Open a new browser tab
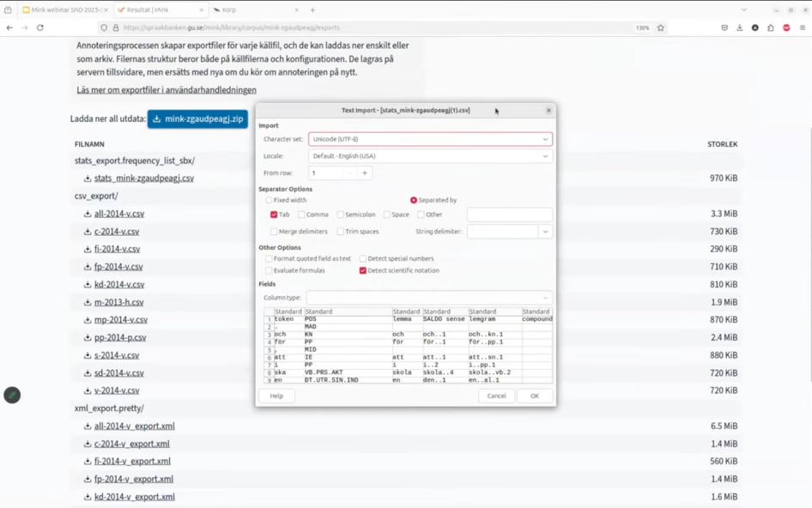812x508 pixels. tap(312, 10)
